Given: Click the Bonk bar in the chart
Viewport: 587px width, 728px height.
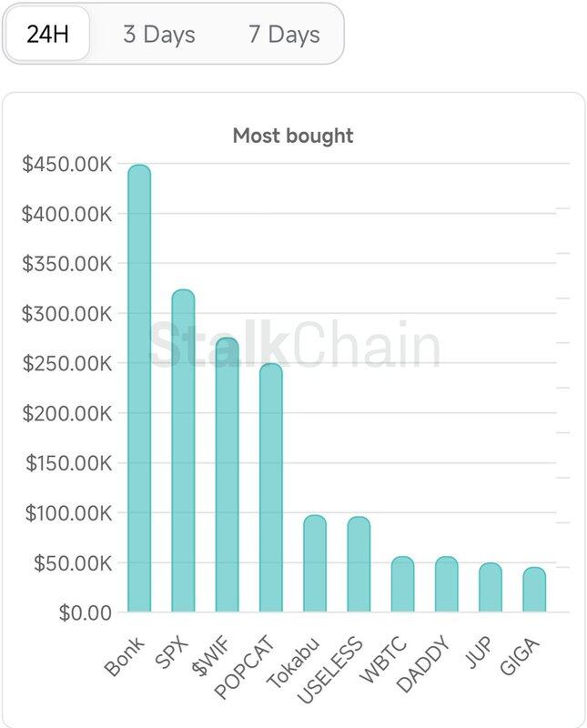Looking at the screenshot, I should 139,389.
